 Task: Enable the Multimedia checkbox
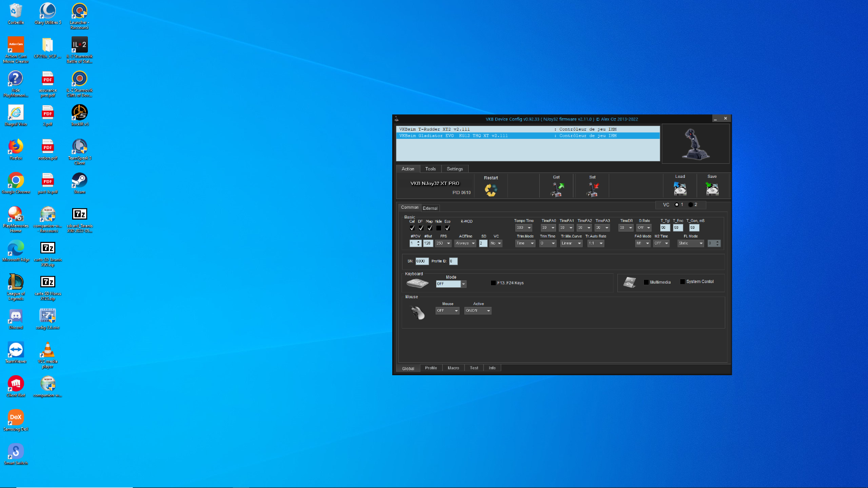(646, 282)
